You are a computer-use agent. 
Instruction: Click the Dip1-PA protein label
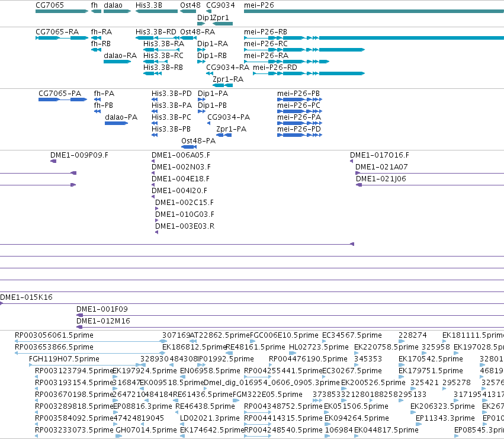click(x=213, y=94)
